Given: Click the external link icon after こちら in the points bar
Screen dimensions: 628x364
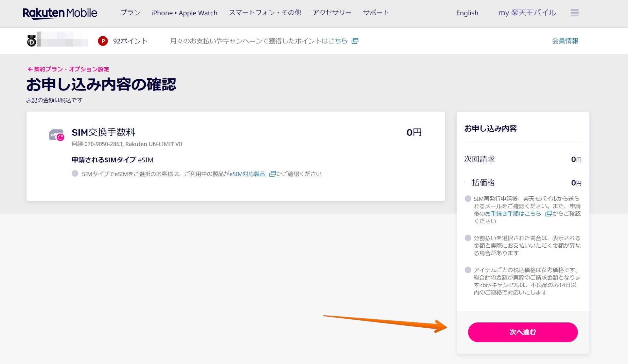Looking at the screenshot, I should tap(355, 41).
